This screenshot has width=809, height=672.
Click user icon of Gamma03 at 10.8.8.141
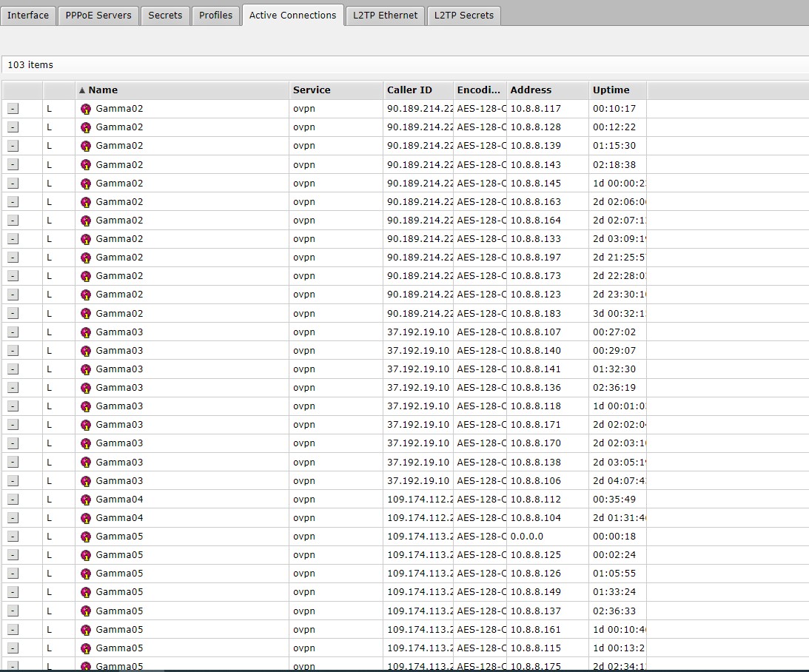tap(86, 369)
